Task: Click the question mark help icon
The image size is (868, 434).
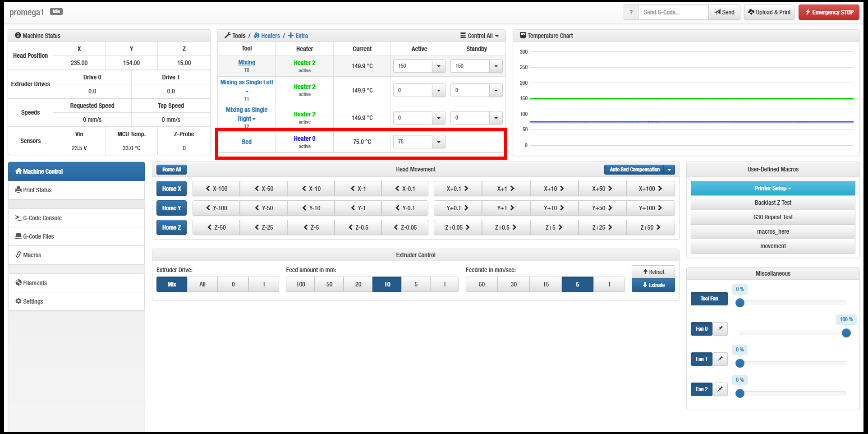Action: click(631, 13)
